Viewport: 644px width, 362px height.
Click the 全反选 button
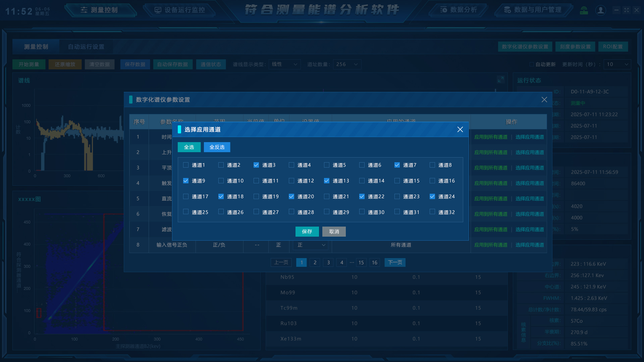[x=217, y=147]
